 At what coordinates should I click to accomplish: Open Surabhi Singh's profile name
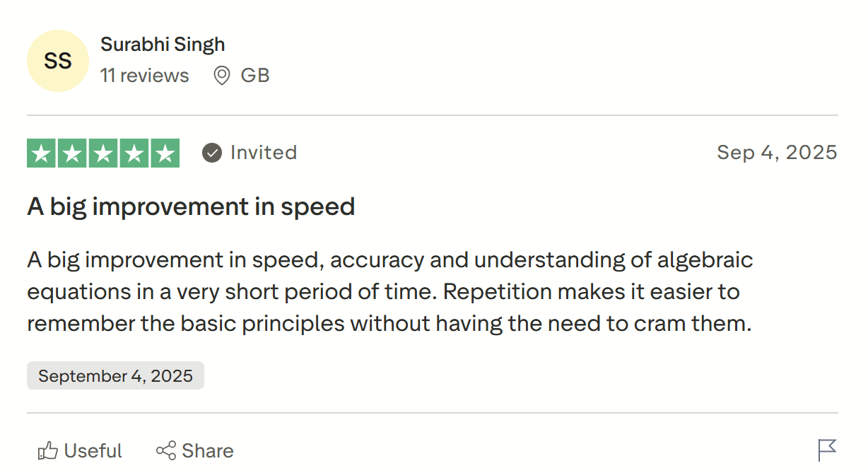pos(163,44)
